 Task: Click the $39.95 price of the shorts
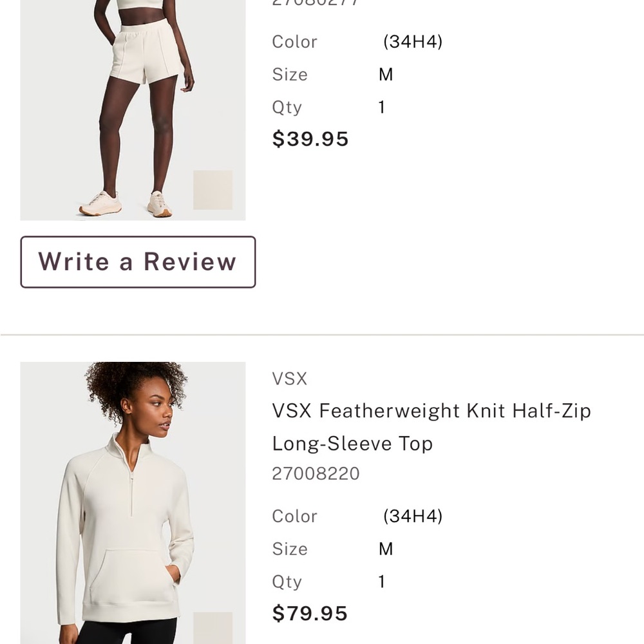pyautogui.click(x=310, y=138)
